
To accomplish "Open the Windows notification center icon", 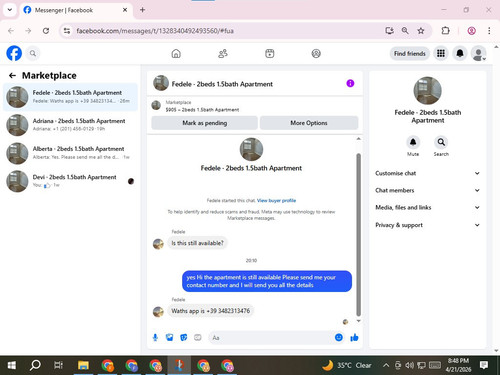I will coord(484,365).
